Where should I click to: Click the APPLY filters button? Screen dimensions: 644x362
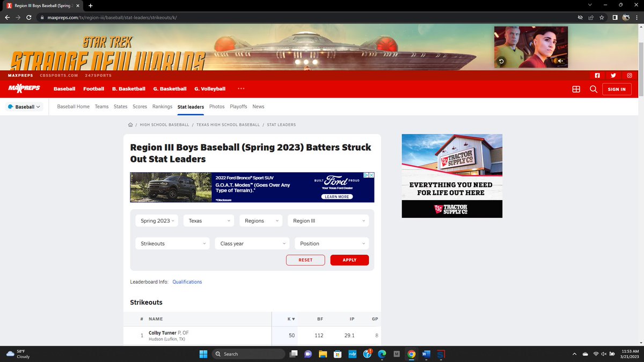coord(349,260)
